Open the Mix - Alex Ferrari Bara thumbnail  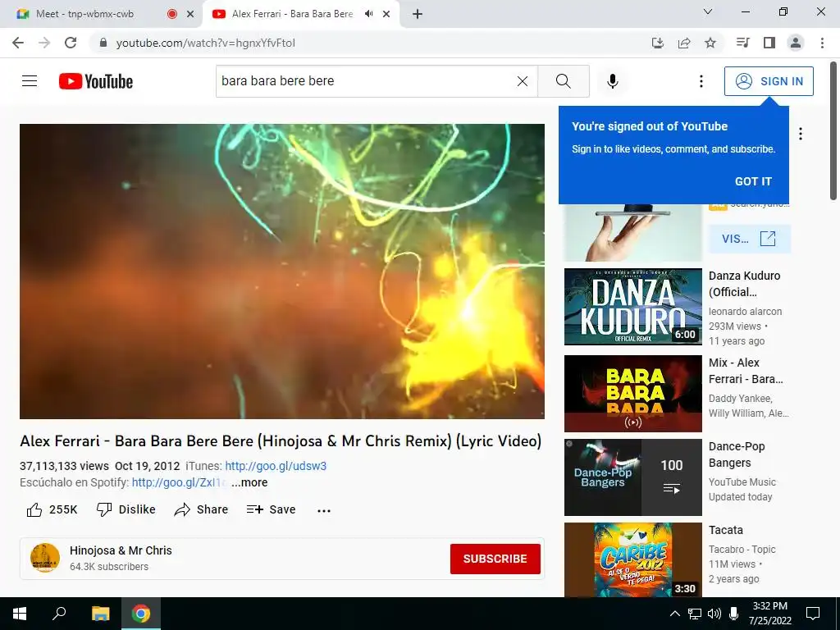(632, 393)
